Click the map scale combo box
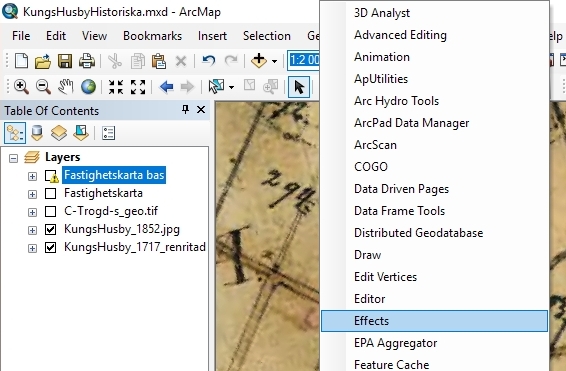Screen dimensions: 566x371 click(x=304, y=60)
